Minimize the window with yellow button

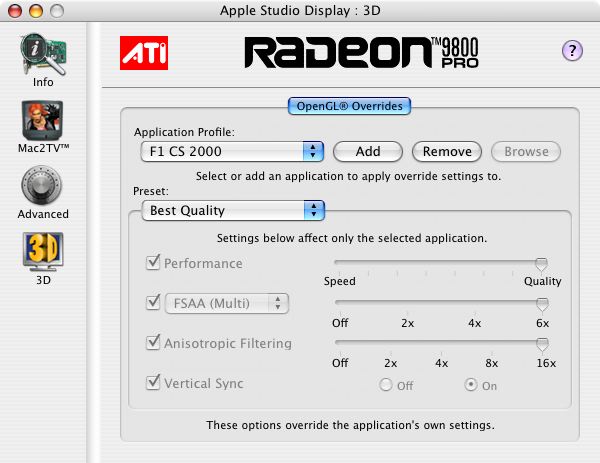tap(36, 11)
